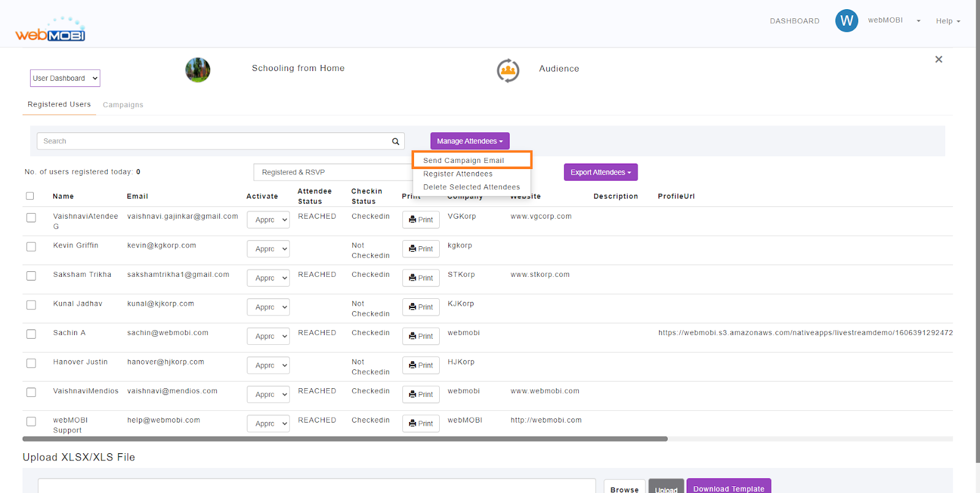
Task: Print badge for VaishnaviAtendee G
Action: 421,220
